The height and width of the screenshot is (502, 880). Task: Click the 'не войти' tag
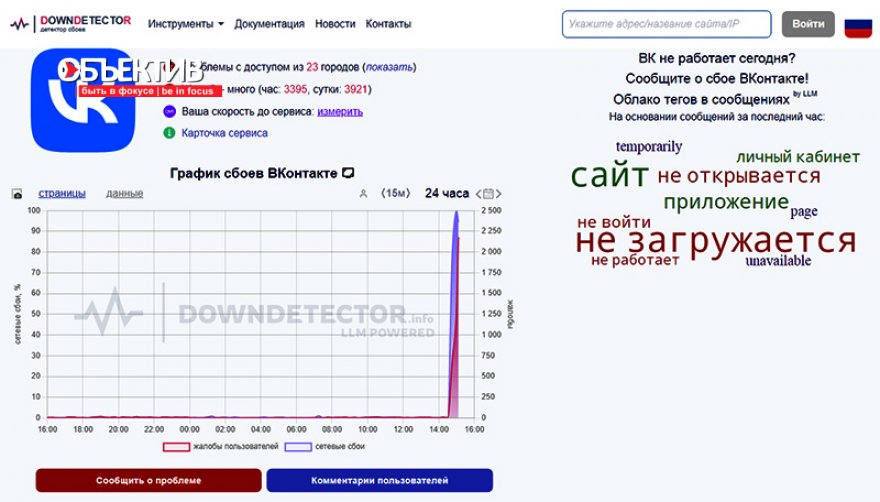pos(614,222)
